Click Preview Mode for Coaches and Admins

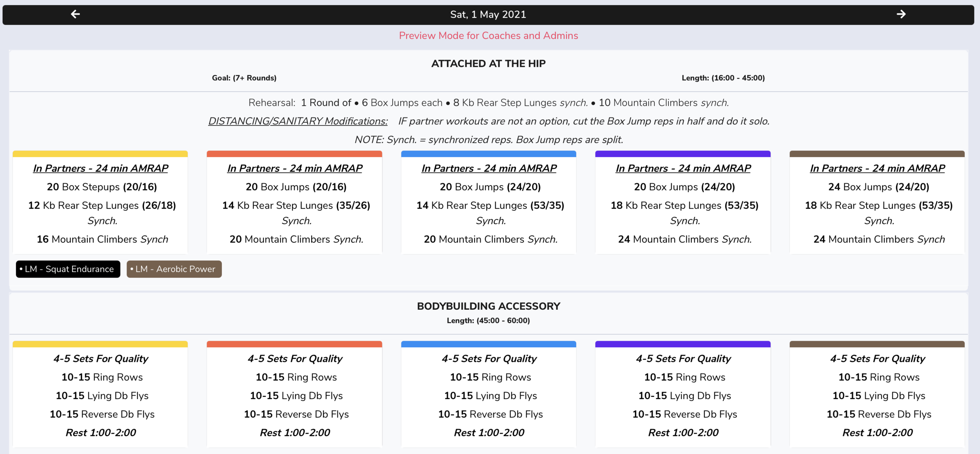[488, 36]
